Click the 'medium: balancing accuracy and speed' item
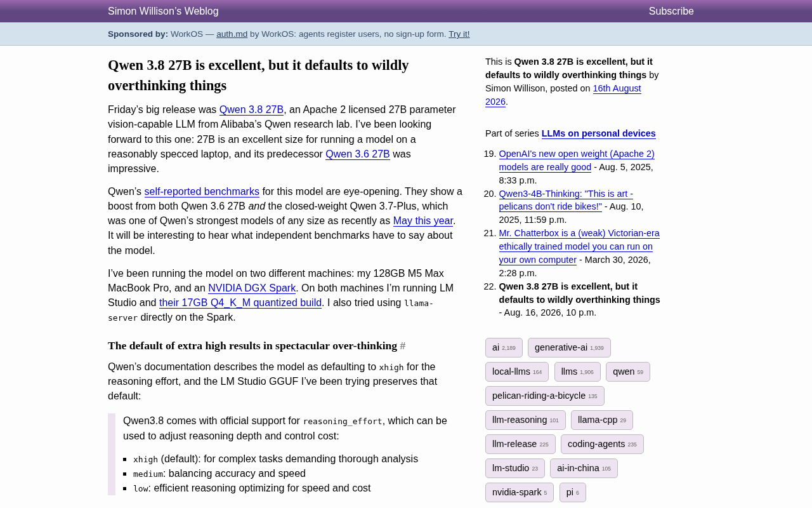The height and width of the screenshot is (508, 812). 219,474
